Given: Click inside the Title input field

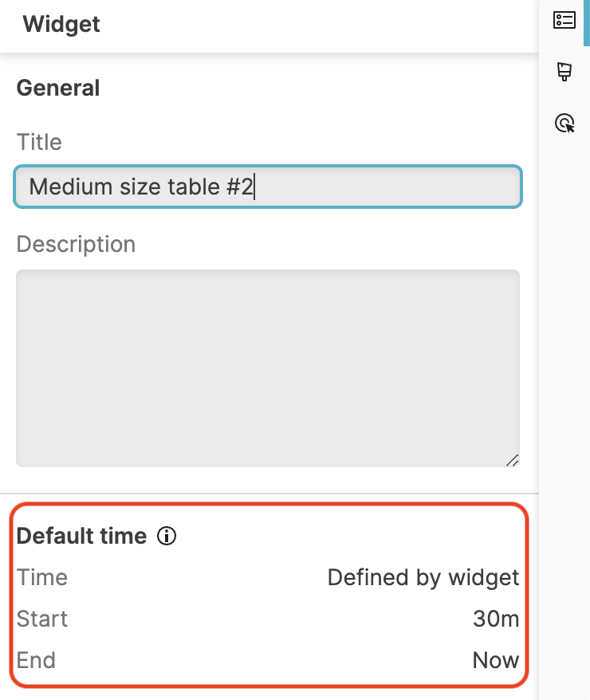Looking at the screenshot, I should [267, 187].
